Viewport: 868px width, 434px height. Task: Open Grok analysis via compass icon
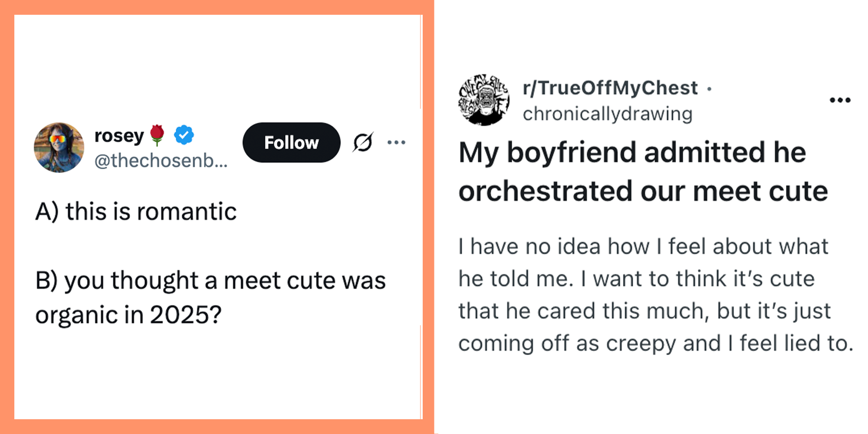pos(363,142)
